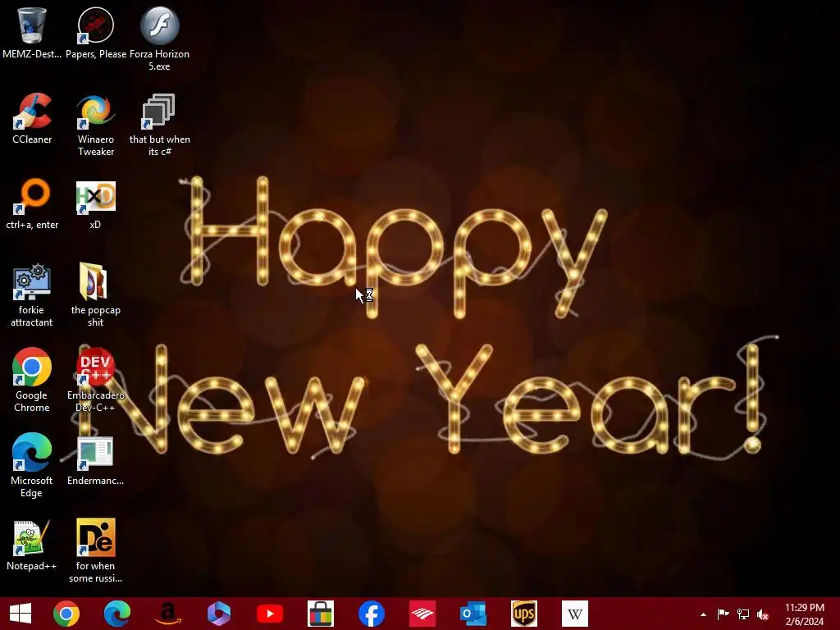This screenshot has width=840, height=630.
Task: Open Microsoft Store from the taskbar
Action: [321, 614]
